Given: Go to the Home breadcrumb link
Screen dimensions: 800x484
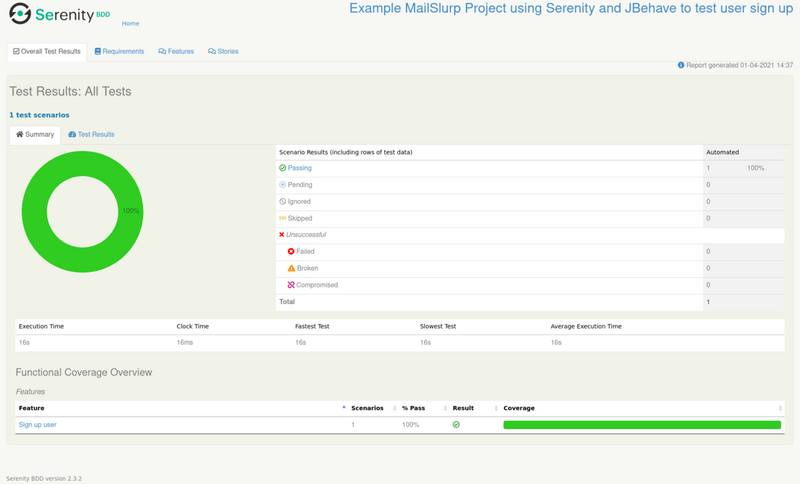Looking at the screenshot, I should (130, 23).
